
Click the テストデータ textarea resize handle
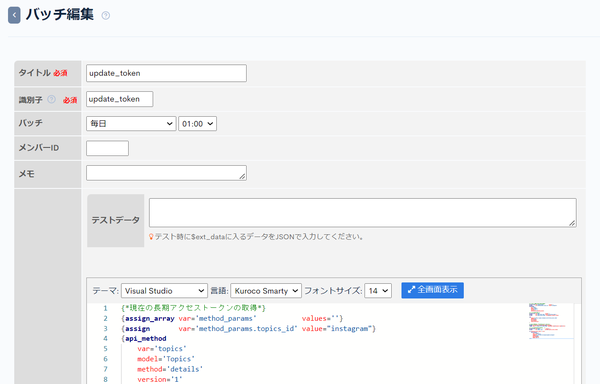coord(572,223)
